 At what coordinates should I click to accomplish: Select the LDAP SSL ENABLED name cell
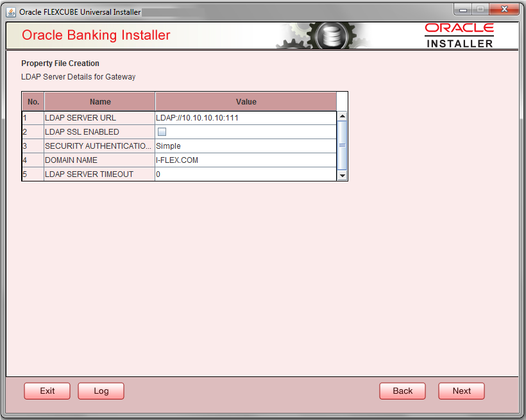[99, 132]
